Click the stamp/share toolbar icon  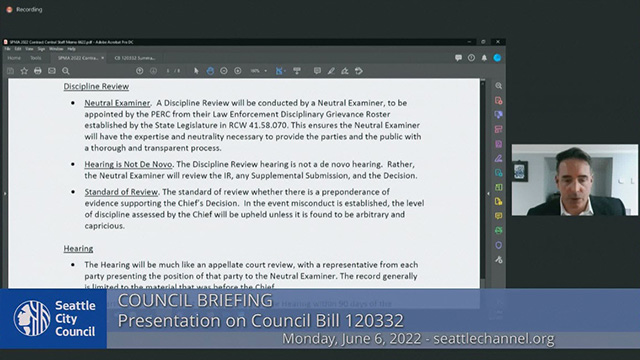[x=359, y=71]
